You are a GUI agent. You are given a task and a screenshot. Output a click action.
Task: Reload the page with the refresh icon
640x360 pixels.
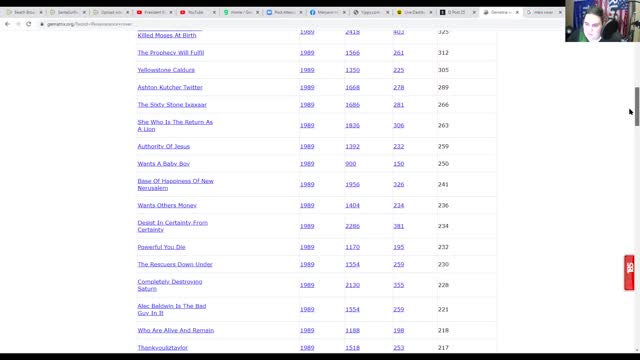(29, 24)
